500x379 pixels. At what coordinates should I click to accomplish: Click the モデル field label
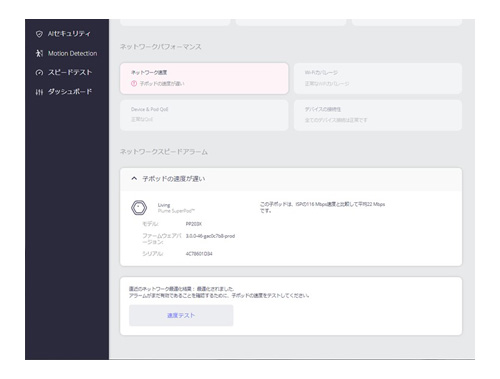click(x=150, y=224)
